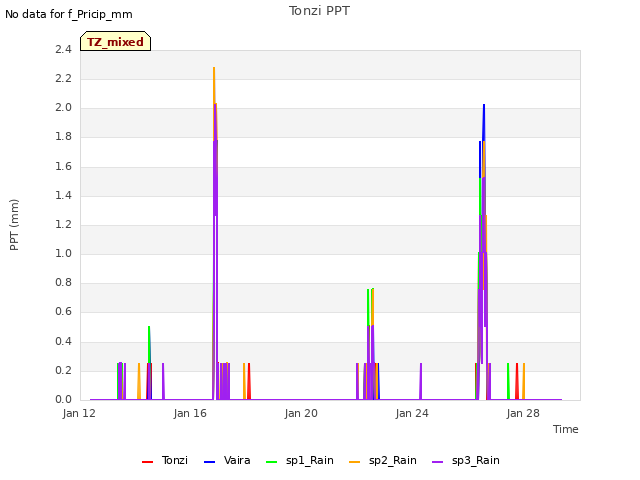640x480 pixels.
Task: Click the purple sp3_Rain legend swatch
Action: tap(437, 462)
